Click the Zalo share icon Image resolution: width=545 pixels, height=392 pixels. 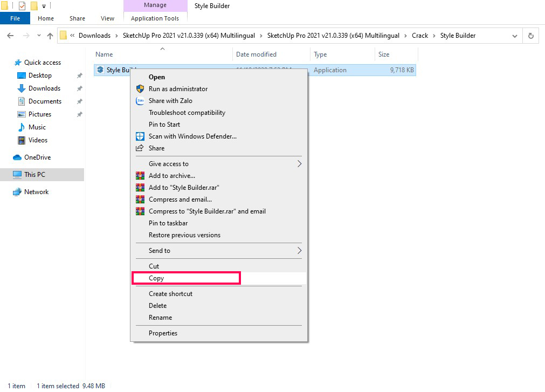140,101
